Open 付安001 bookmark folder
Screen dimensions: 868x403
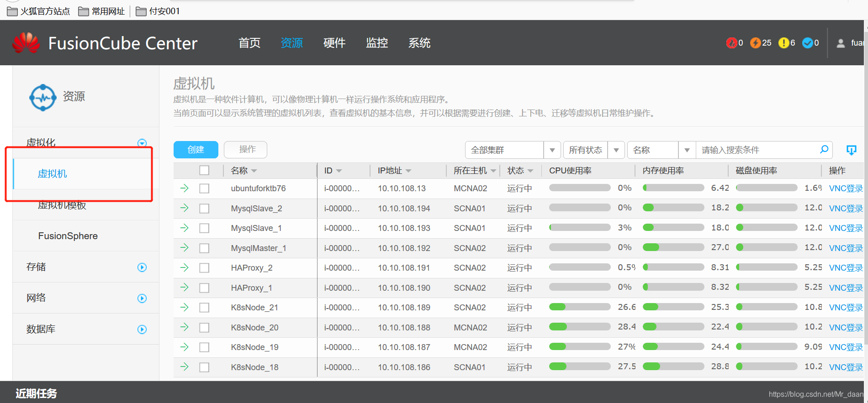point(158,11)
